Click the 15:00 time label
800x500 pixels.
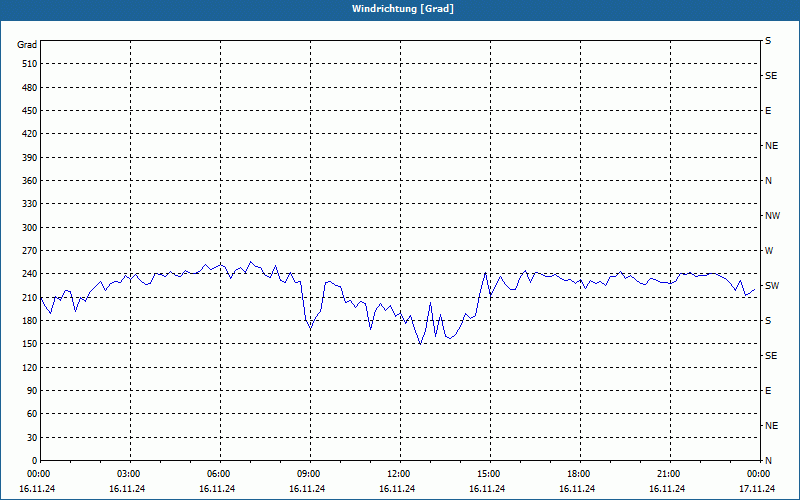(489, 474)
